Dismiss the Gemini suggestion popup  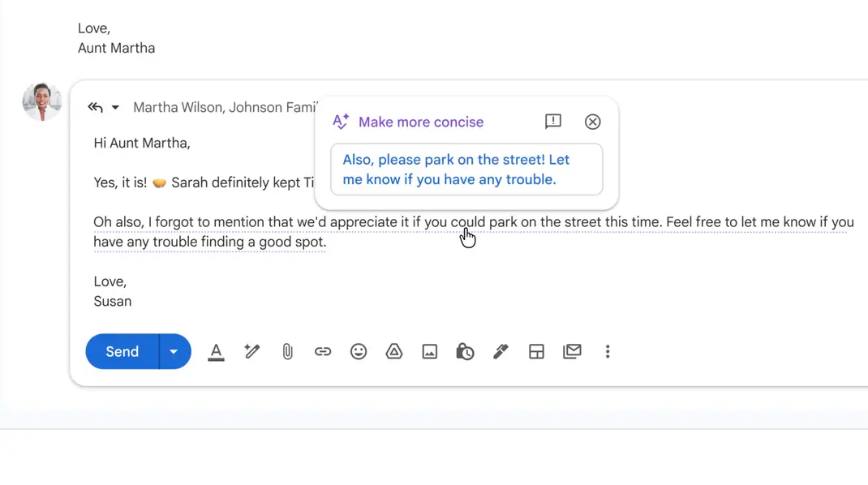pos(592,122)
